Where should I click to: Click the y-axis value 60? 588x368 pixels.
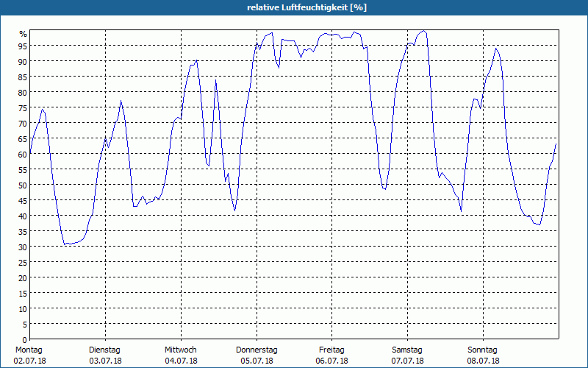(x=23, y=155)
